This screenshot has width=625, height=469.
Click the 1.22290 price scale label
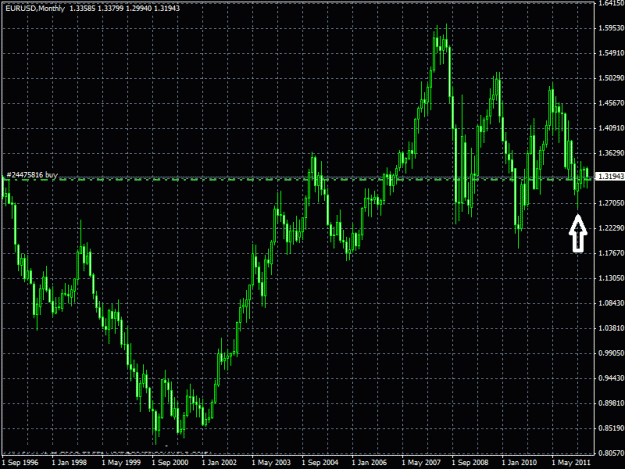pyautogui.click(x=611, y=228)
